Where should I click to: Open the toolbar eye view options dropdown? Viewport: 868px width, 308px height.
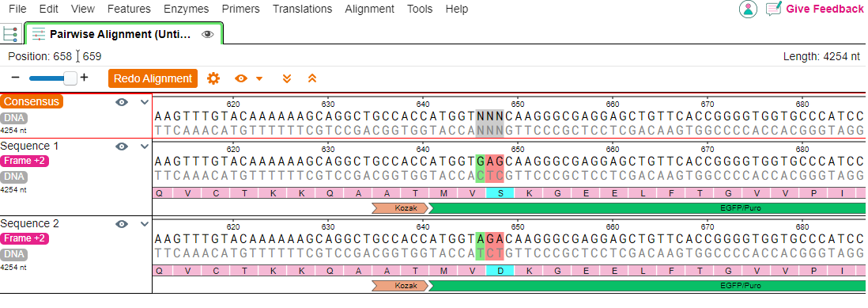tap(248, 78)
